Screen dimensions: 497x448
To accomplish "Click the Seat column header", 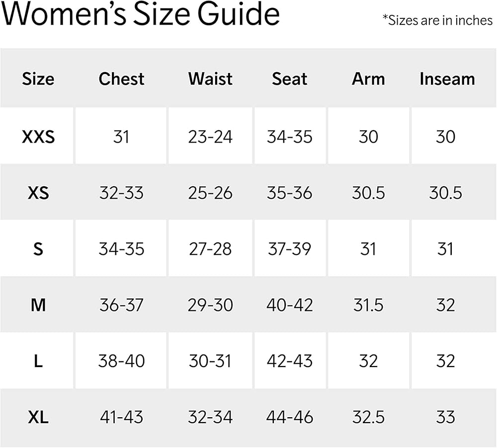I will 290,79.
